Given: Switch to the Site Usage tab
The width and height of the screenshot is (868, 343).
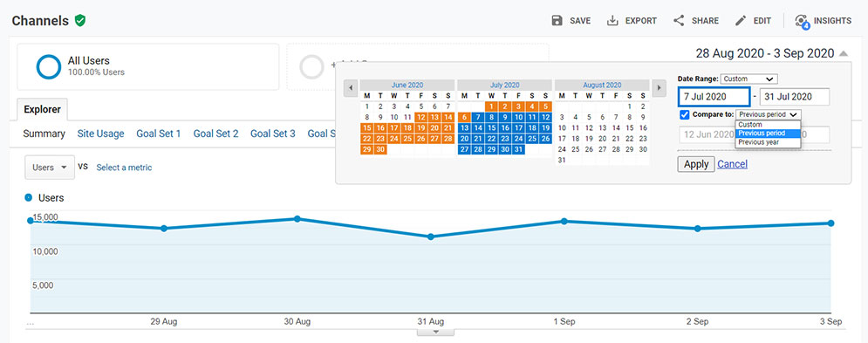Looking at the screenshot, I should click(100, 134).
